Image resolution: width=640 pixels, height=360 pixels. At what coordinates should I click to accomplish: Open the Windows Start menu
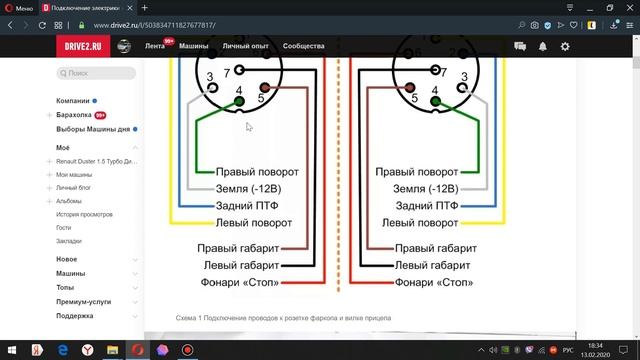click(12, 350)
